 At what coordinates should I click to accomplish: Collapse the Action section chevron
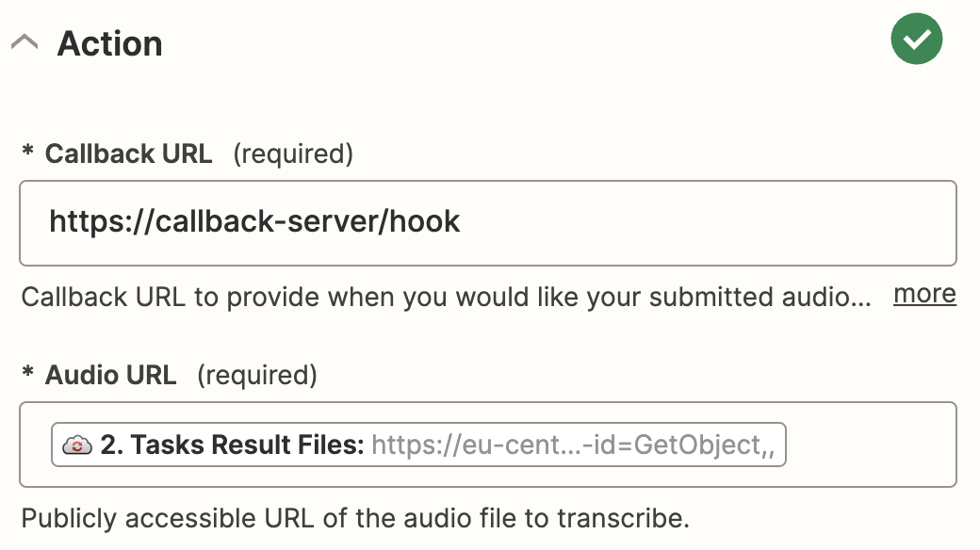pos(25,42)
